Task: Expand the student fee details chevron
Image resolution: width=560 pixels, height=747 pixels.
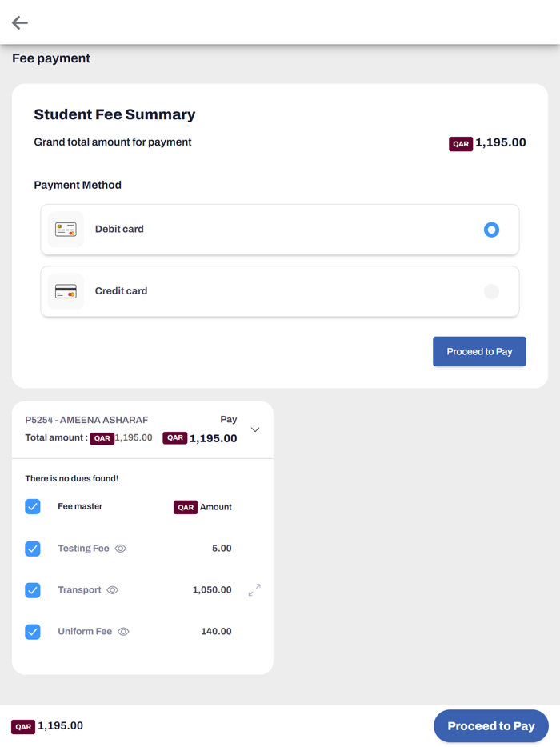Action: [x=255, y=429]
